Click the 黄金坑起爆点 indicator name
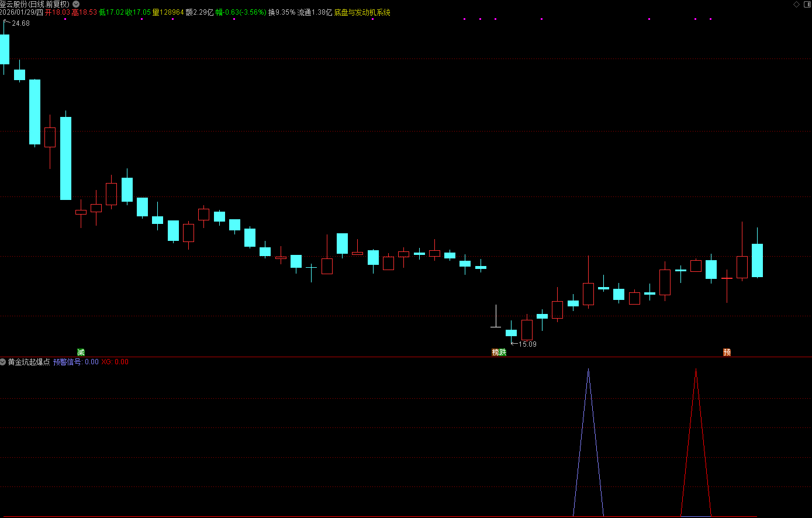 tap(29, 362)
